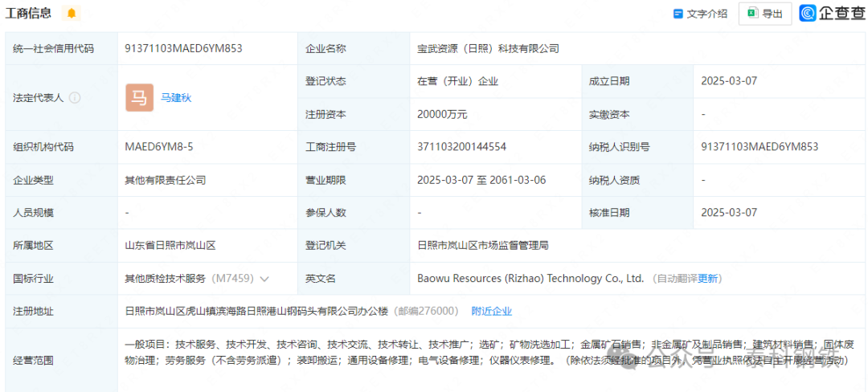Select credit code 91371103MAED6YM853 under 统一社会信用代码

[x=184, y=48]
